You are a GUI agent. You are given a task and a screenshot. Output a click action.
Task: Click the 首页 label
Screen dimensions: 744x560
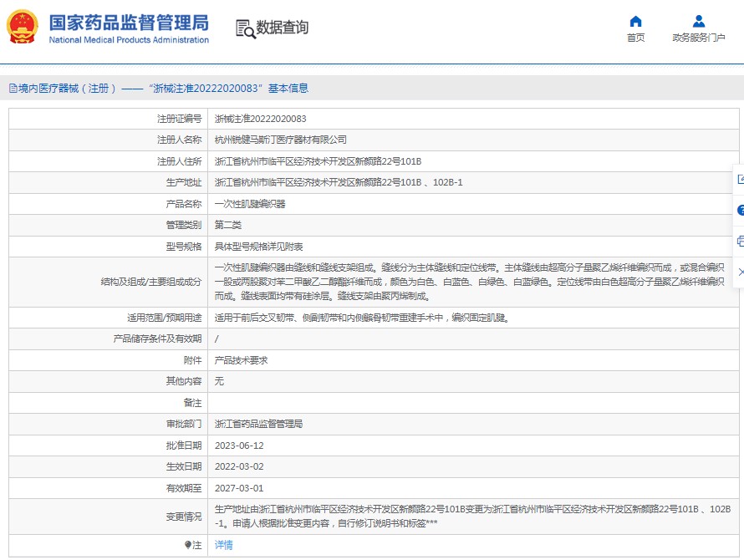click(636, 38)
